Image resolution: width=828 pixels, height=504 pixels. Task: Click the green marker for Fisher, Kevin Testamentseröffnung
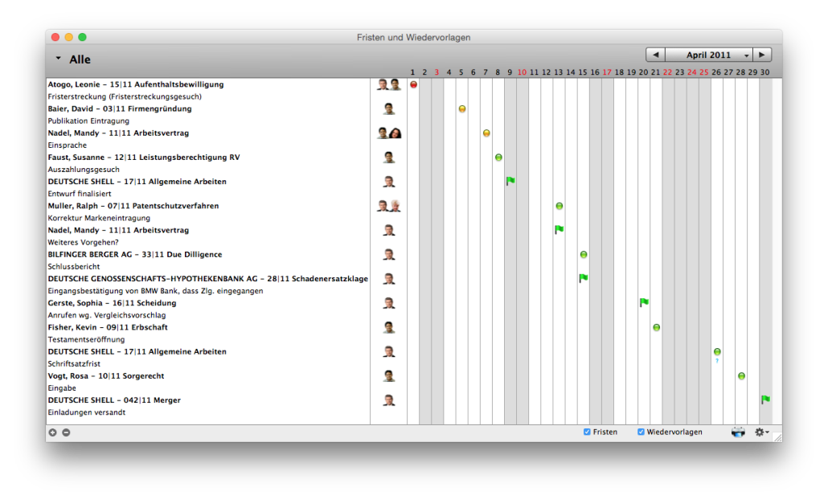click(656, 327)
